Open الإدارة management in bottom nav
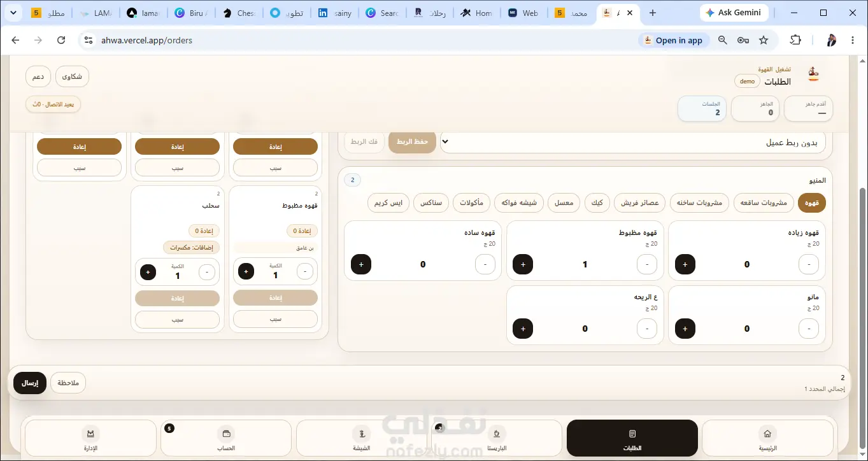 [x=91, y=438]
